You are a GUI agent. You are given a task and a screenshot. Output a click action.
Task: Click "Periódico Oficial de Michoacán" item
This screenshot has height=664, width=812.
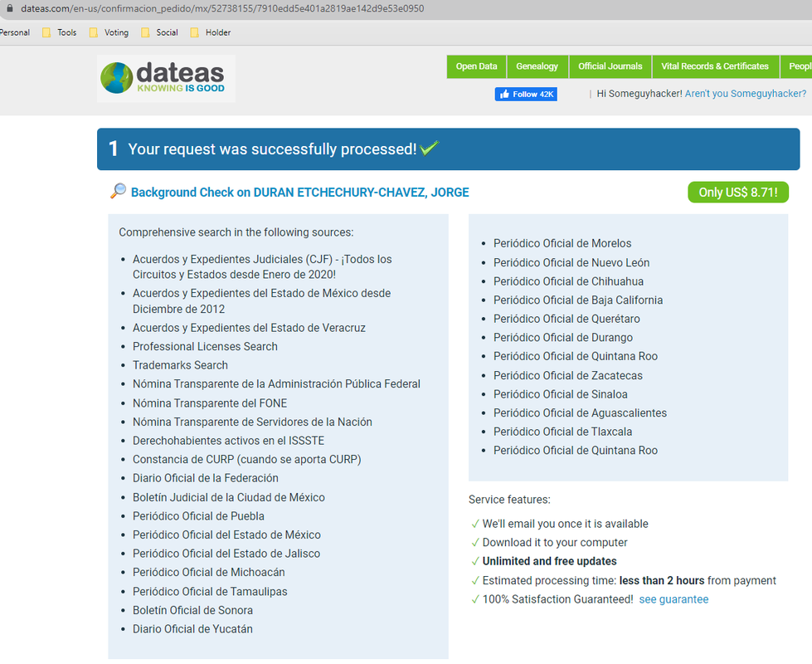point(209,572)
